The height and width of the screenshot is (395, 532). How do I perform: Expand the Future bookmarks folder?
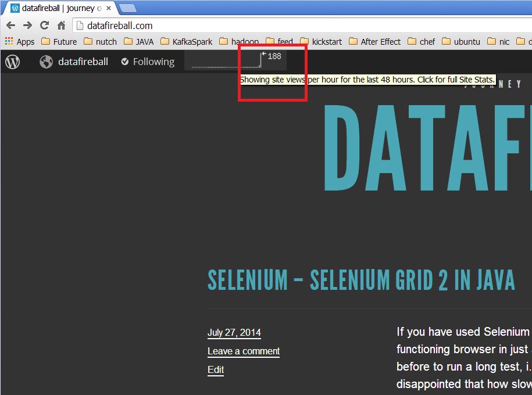(59, 42)
